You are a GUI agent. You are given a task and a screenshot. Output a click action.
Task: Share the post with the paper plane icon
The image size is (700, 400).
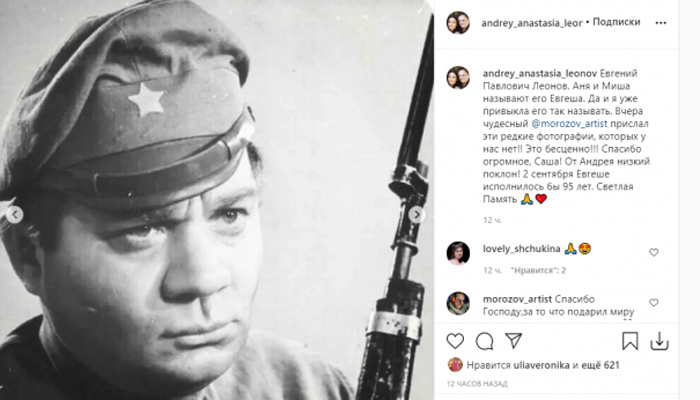coord(513,341)
